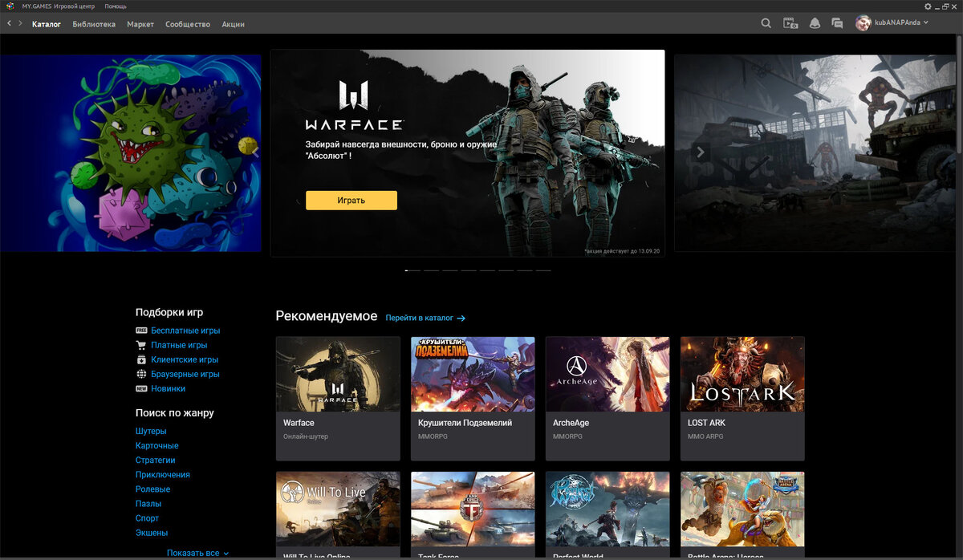Select the Карточные genre link

(157, 445)
